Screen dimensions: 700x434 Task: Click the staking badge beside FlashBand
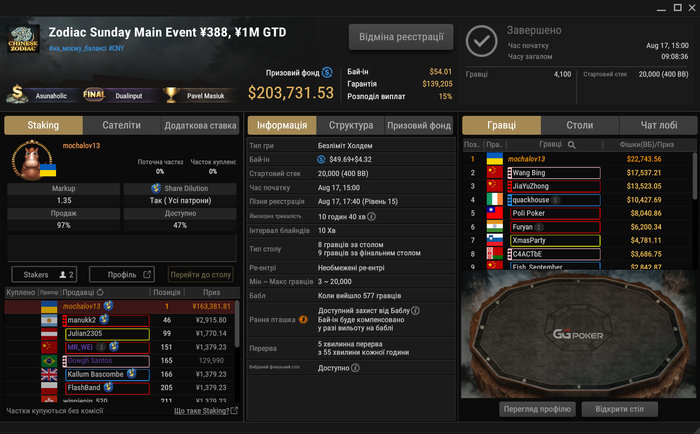(108, 387)
